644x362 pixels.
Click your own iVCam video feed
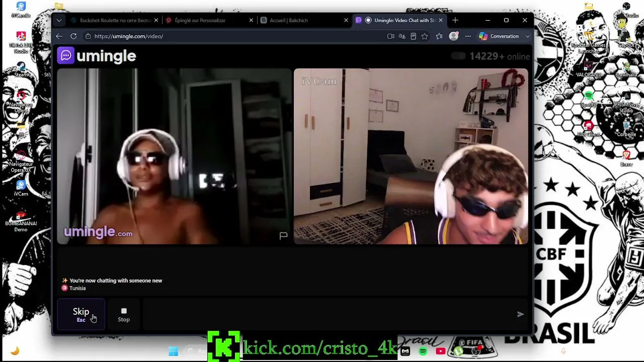[411, 156]
